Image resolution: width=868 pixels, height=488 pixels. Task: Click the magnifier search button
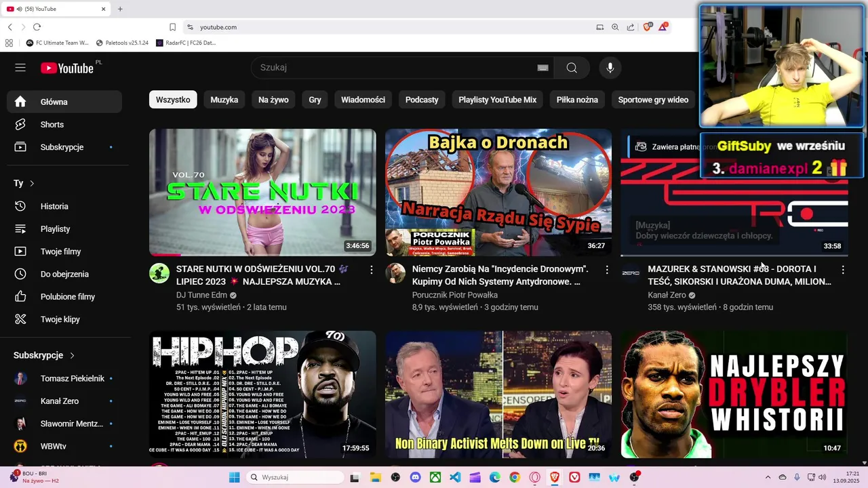click(572, 68)
